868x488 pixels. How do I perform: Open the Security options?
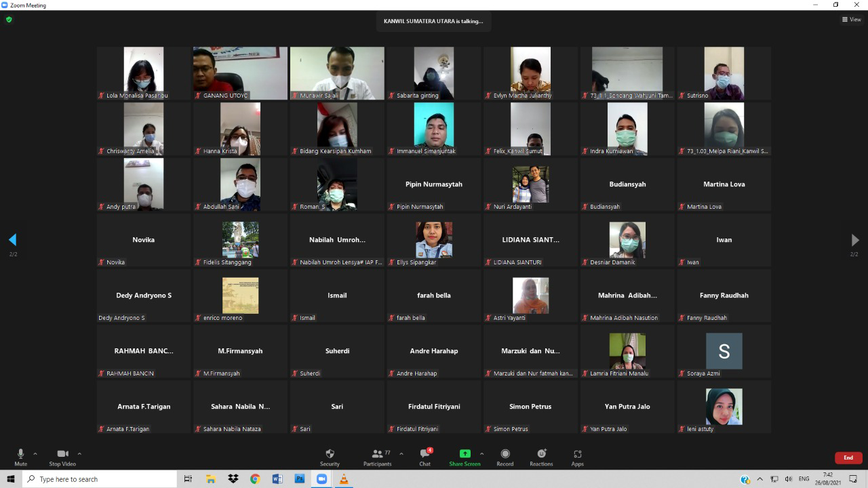click(330, 457)
